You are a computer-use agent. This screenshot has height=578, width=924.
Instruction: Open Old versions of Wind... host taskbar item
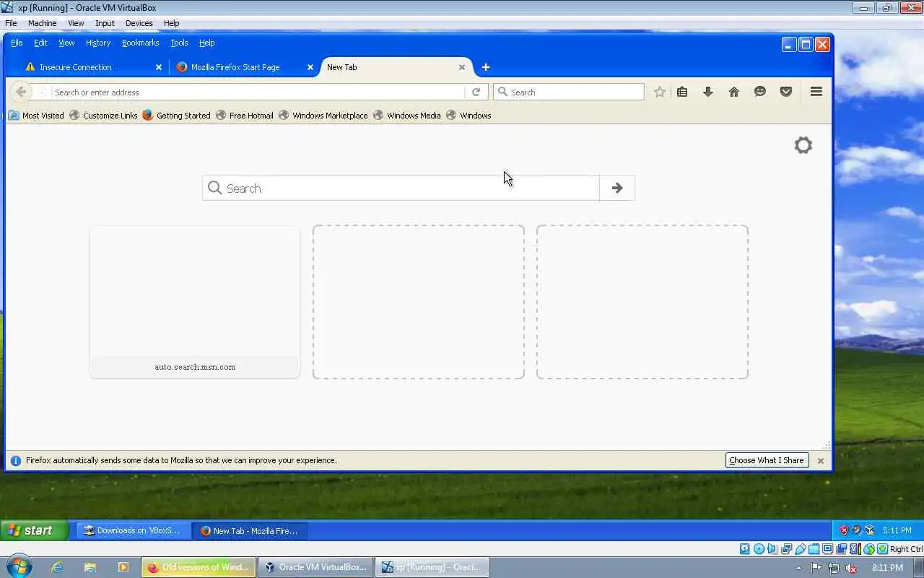pyautogui.click(x=199, y=567)
